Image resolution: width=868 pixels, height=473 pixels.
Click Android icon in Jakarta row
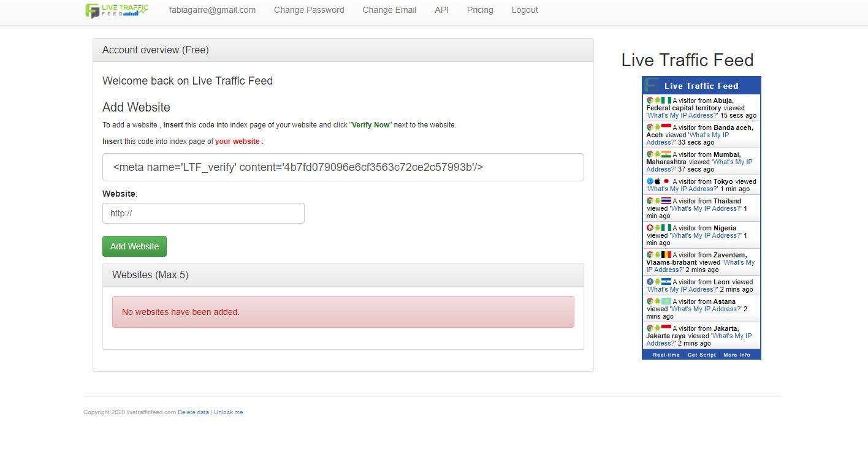click(657, 328)
